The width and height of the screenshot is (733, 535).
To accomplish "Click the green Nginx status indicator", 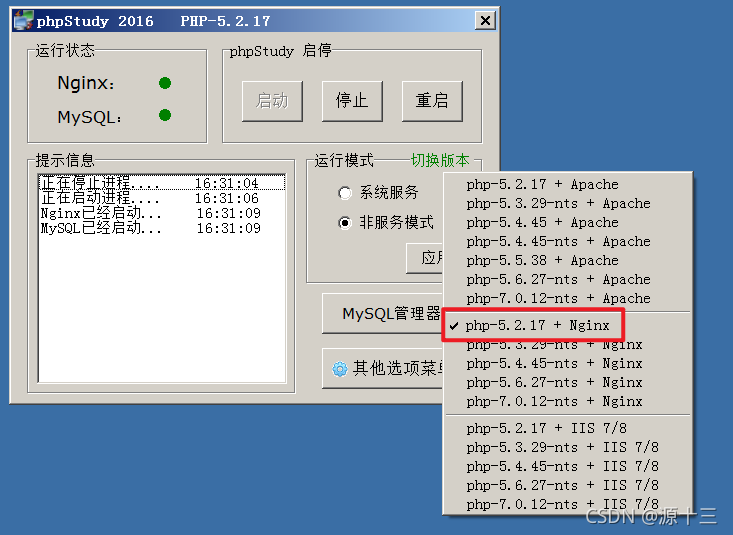I will coord(165,83).
